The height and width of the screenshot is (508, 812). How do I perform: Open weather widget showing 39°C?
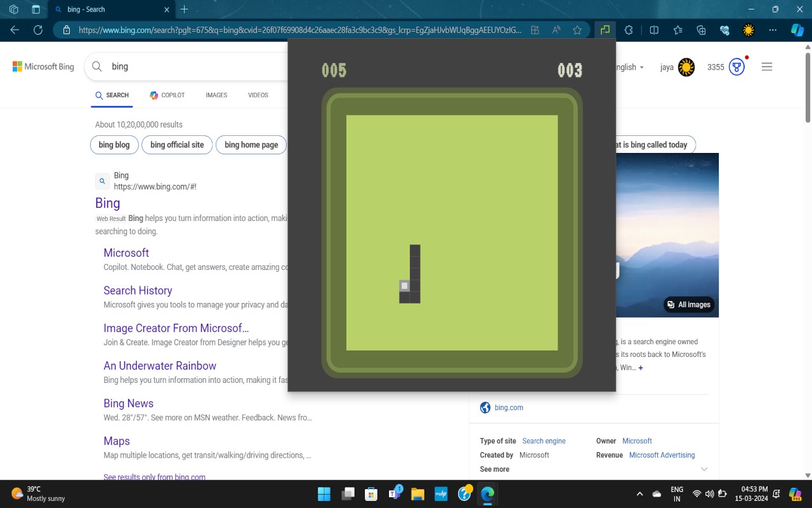(38, 493)
